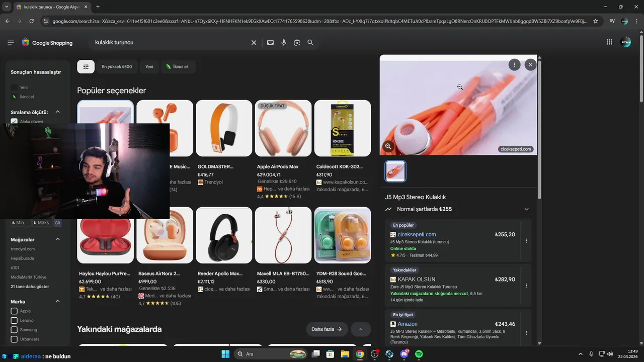Open the Apple AirPods Max product card
The image size is (644, 362).
click(283, 149)
